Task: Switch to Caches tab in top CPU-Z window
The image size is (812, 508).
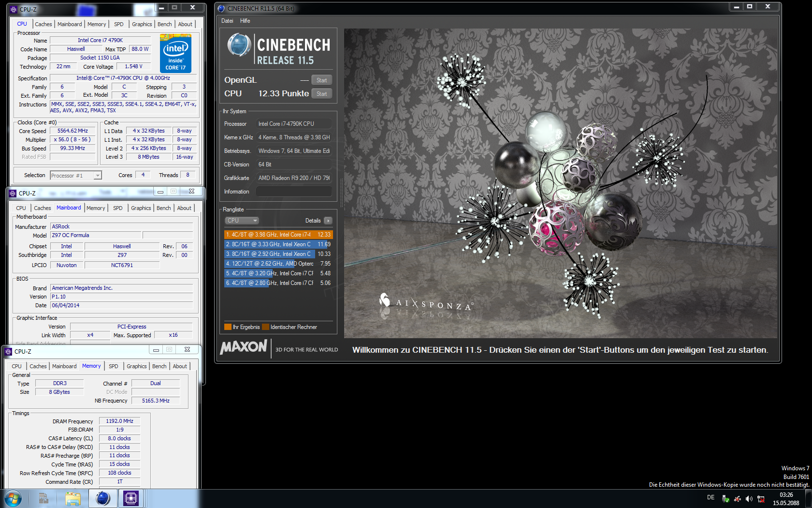Action: tap(43, 24)
